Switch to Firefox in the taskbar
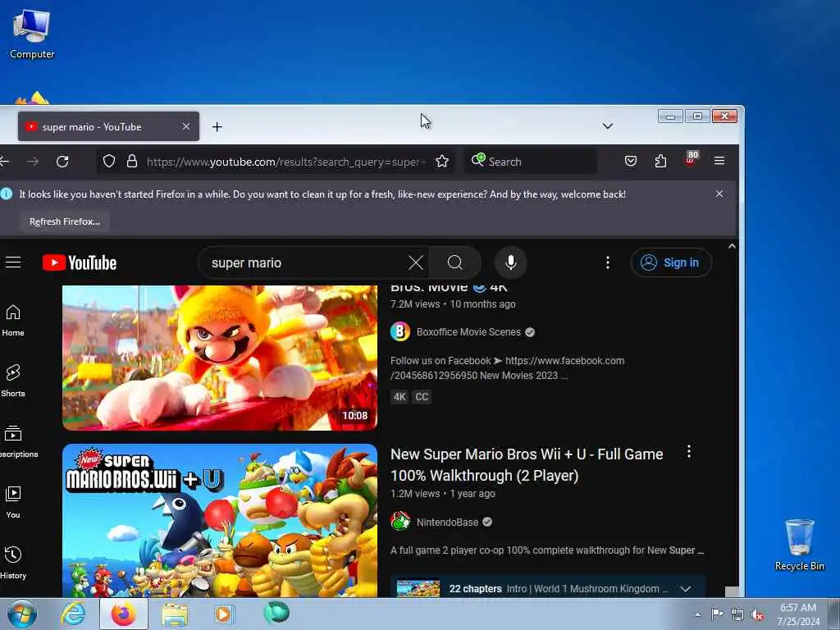The image size is (840, 630). 124,614
